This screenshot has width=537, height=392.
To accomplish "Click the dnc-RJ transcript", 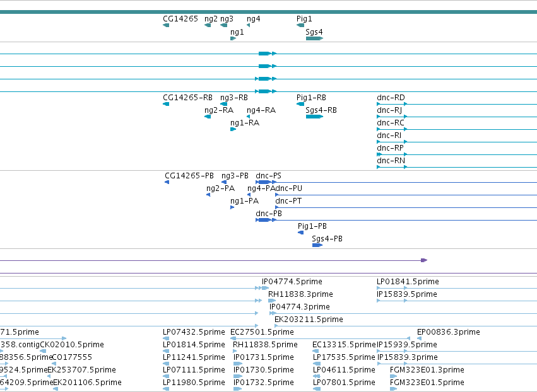I will tap(389, 110).
